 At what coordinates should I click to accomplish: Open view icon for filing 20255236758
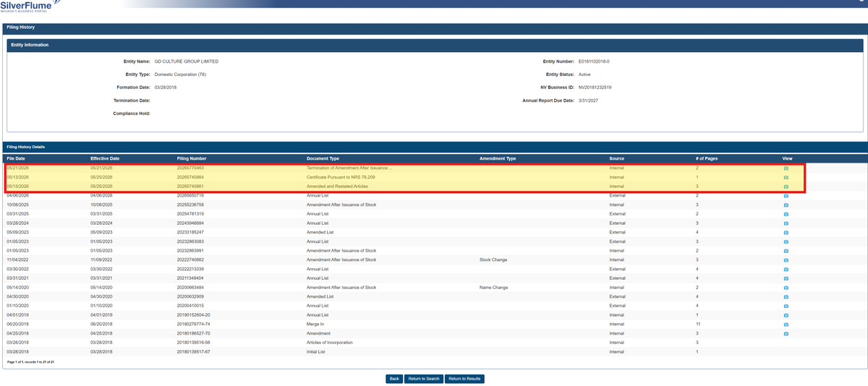tap(786, 205)
